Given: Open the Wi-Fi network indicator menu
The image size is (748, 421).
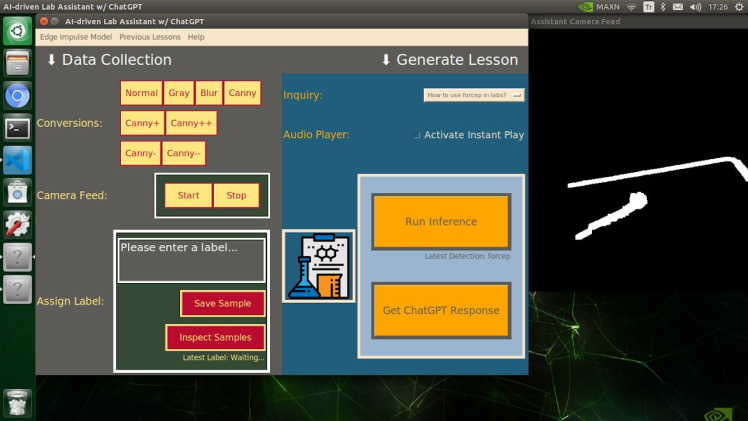Looking at the screenshot, I should click(x=631, y=7).
